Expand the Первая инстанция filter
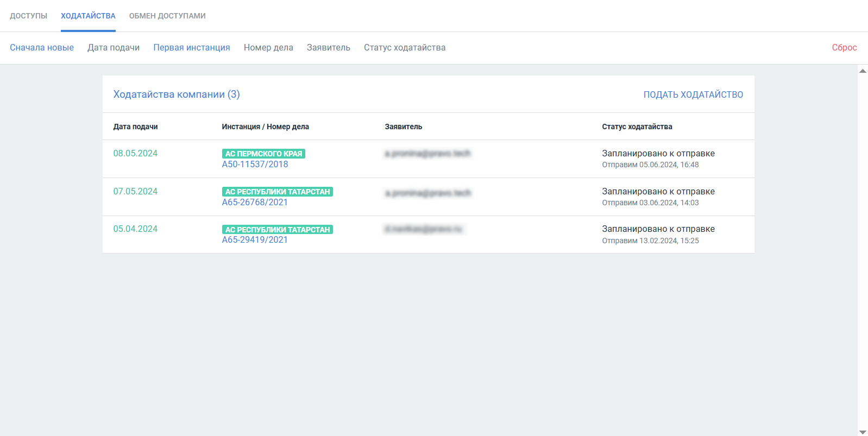Screen dimensions: 868x436 click(x=192, y=48)
